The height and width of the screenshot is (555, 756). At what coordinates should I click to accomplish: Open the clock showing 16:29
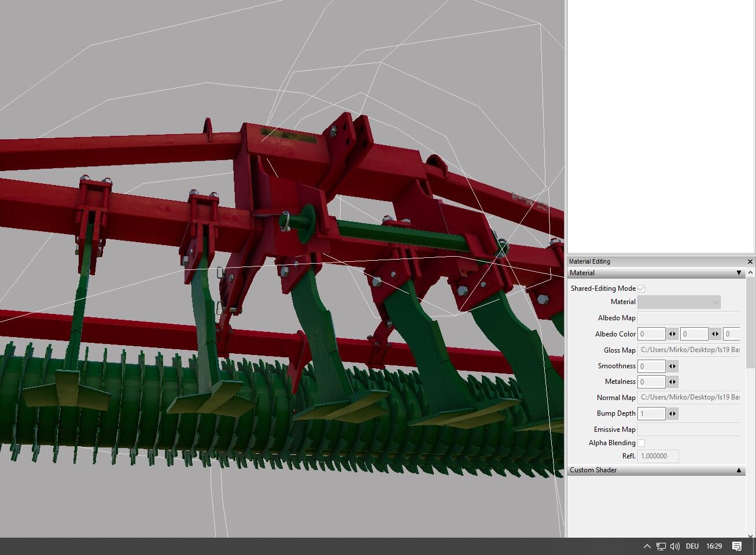(x=714, y=546)
